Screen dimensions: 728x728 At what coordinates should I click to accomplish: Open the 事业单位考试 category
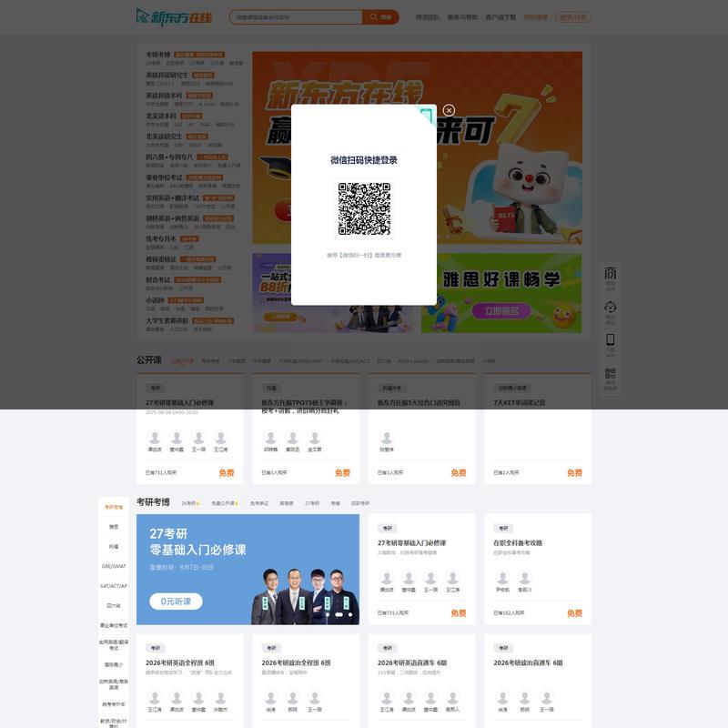click(x=164, y=177)
